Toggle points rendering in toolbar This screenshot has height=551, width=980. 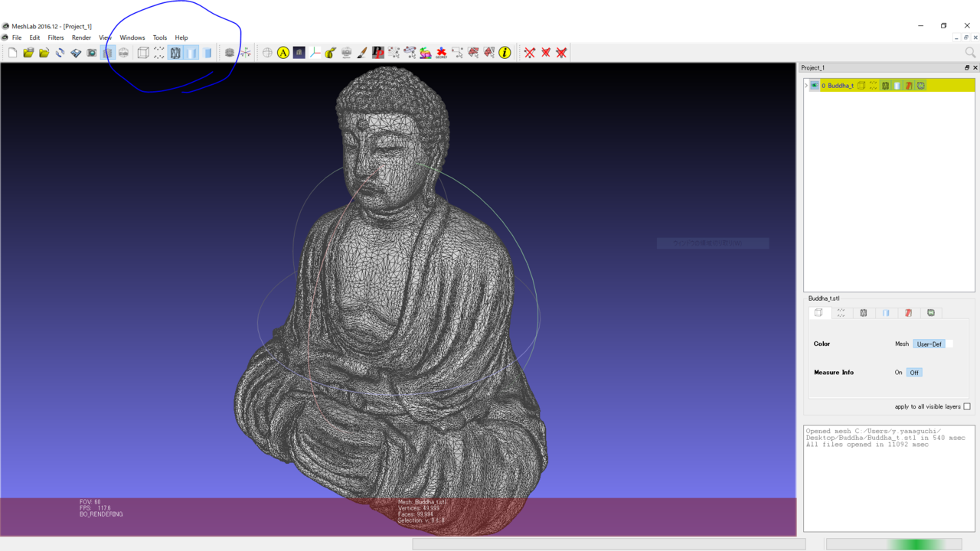click(159, 53)
